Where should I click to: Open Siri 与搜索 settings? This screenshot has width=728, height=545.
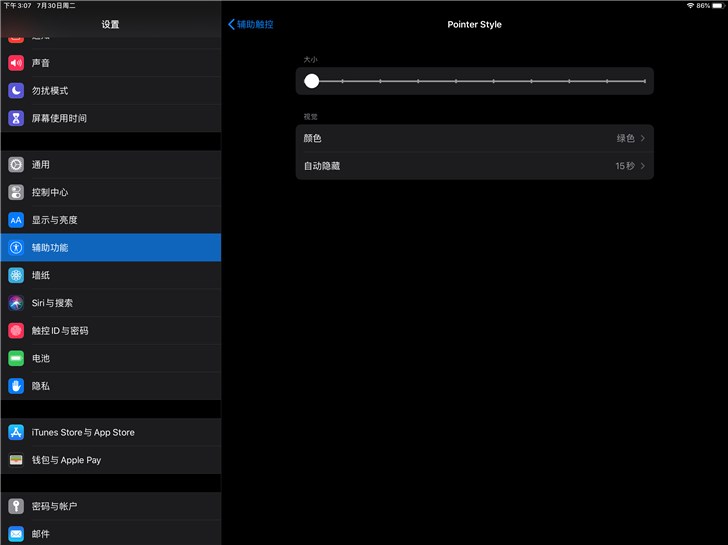pos(110,303)
